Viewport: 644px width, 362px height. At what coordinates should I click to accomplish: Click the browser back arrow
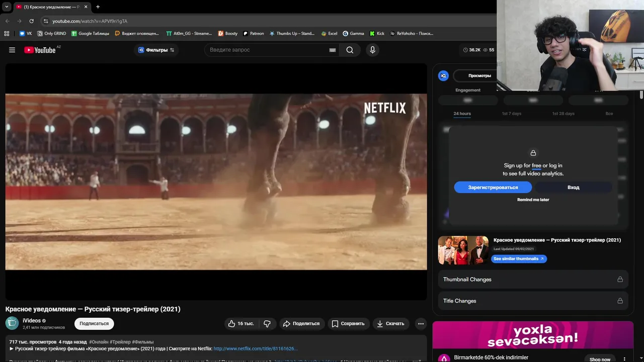pyautogui.click(x=7, y=21)
